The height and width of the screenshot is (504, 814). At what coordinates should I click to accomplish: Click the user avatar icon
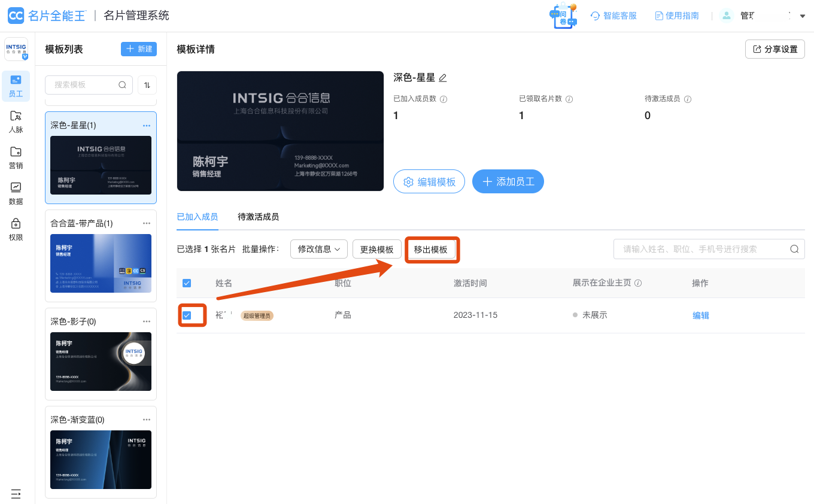pyautogui.click(x=727, y=16)
